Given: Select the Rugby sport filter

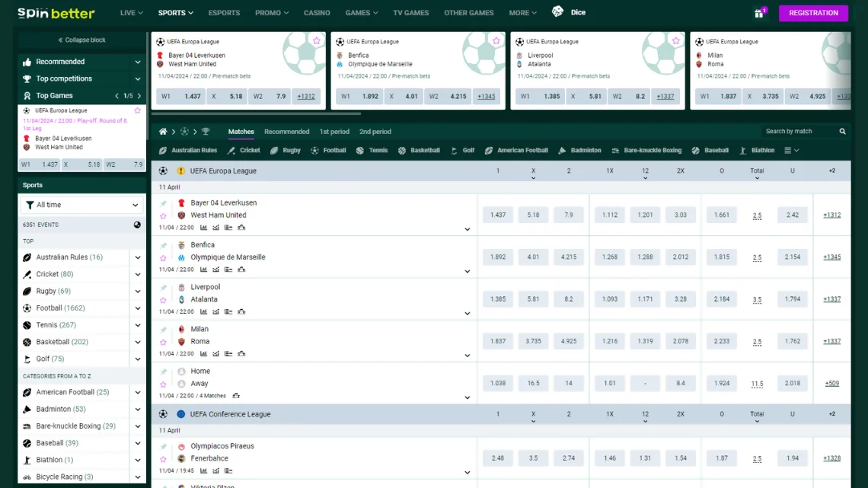Looking at the screenshot, I should 286,151.
